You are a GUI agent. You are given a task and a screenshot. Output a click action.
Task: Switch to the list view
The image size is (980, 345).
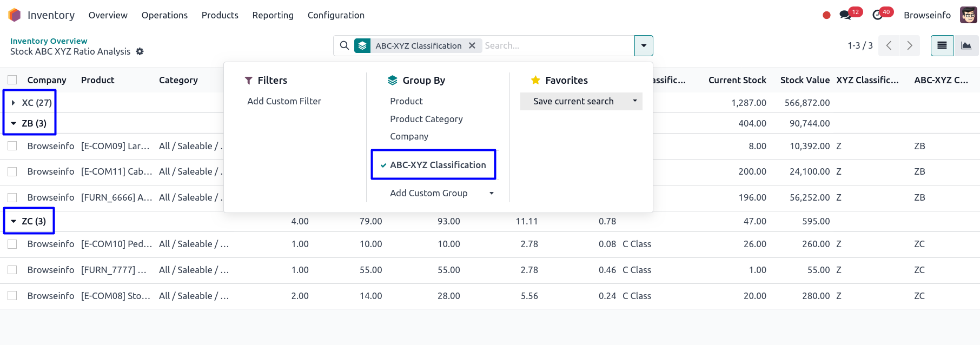942,46
